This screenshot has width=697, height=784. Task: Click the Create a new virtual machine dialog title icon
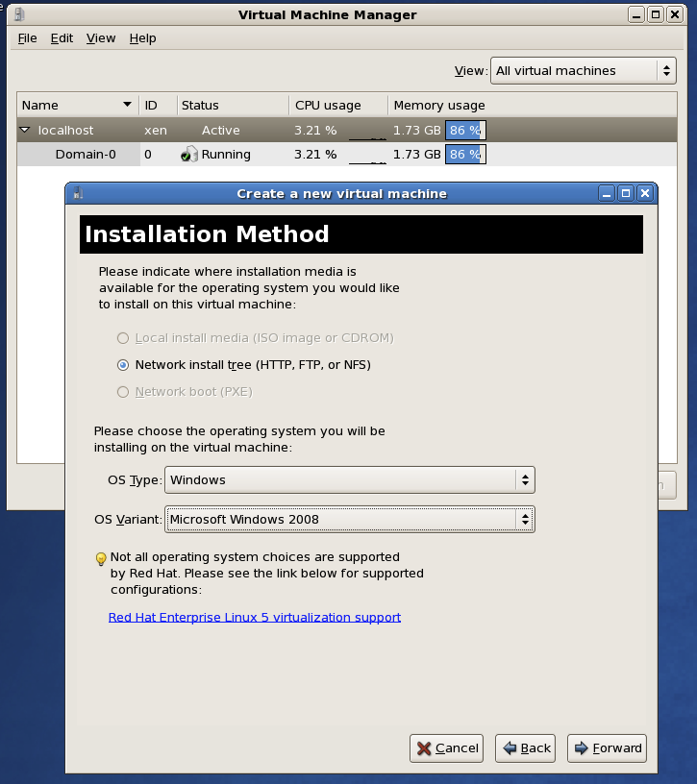pos(78,193)
